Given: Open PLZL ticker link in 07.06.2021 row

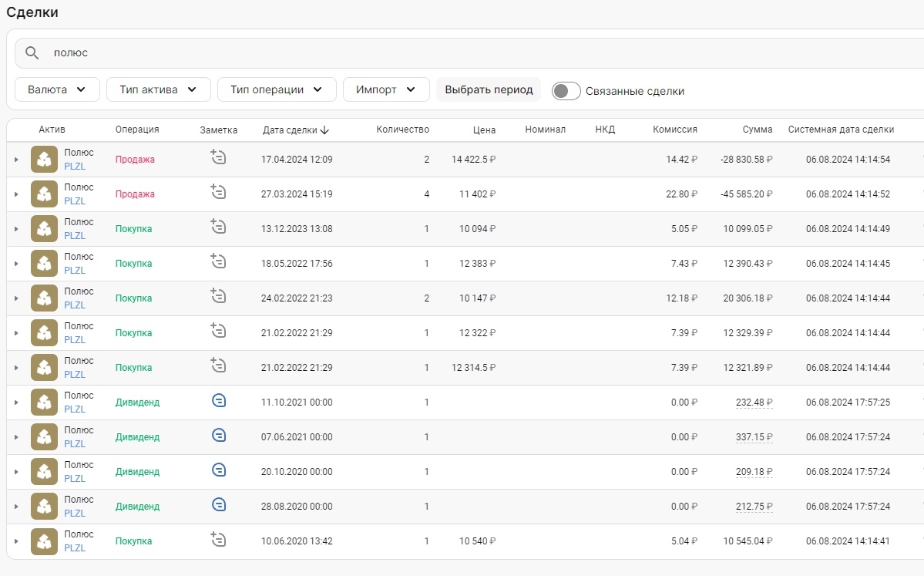Looking at the screenshot, I should [75, 444].
